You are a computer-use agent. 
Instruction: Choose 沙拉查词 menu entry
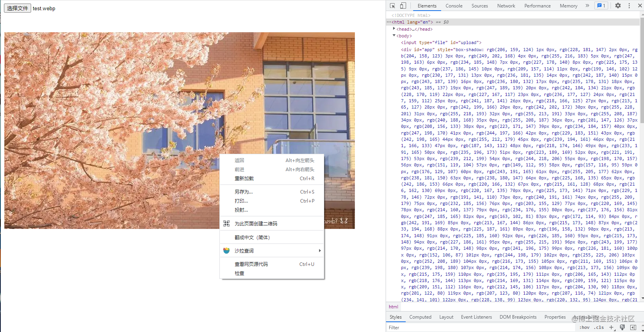click(x=272, y=251)
